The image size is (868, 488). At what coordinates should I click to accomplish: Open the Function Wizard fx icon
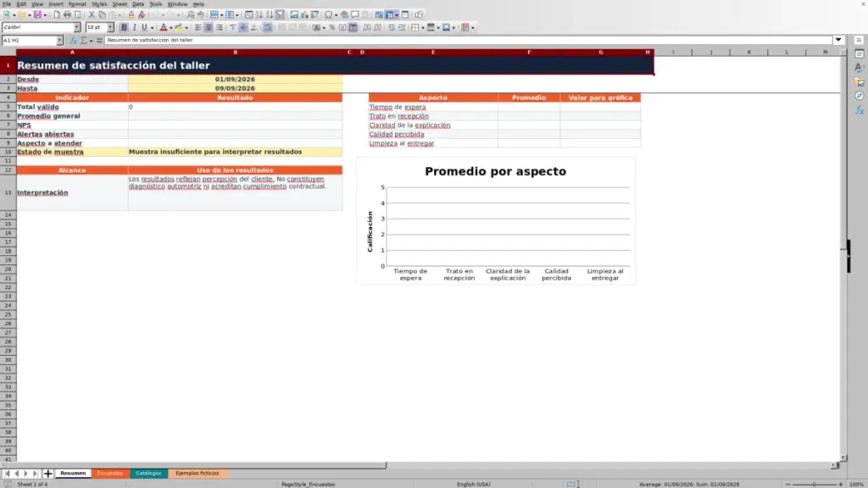coord(73,41)
